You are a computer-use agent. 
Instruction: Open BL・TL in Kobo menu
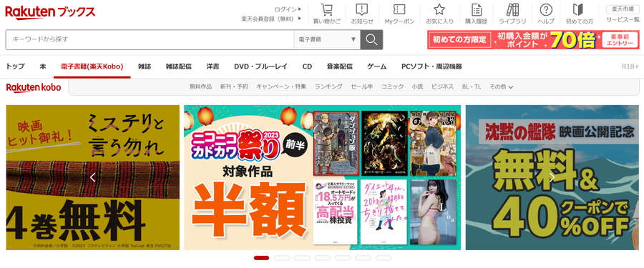pyautogui.click(x=472, y=86)
